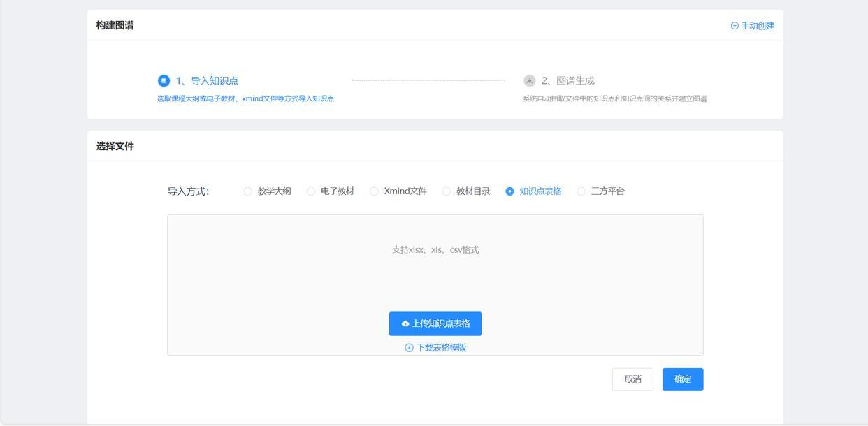Screen dimensions: 868x426
Task: Click the 2、图谱生成 step title
Action: pyautogui.click(x=567, y=81)
